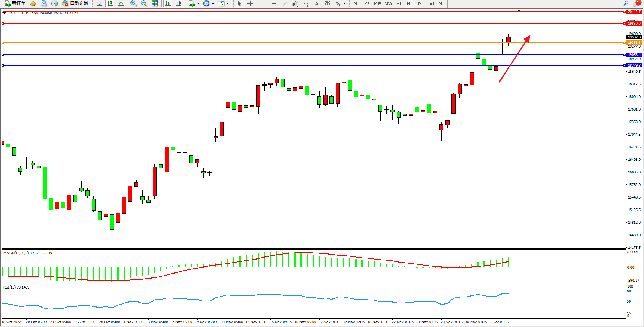
Task: Expand the chart periods clock dropdown
Action: coord(213,4)
